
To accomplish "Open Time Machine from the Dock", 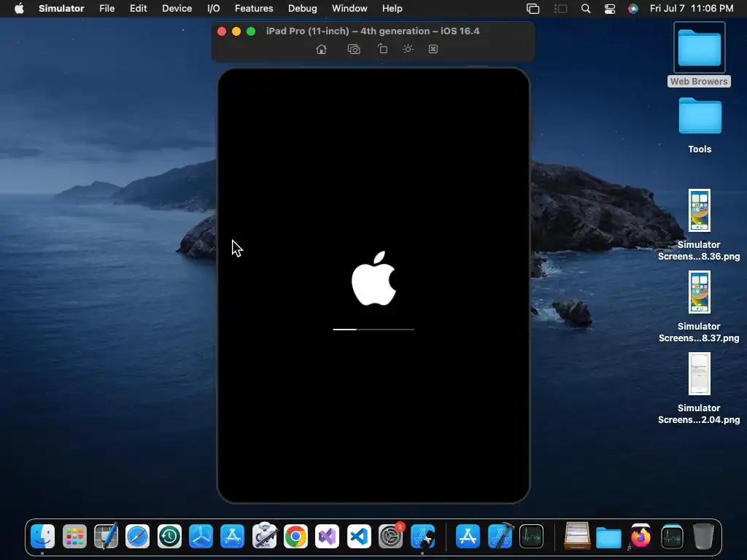I will [169, 537].
